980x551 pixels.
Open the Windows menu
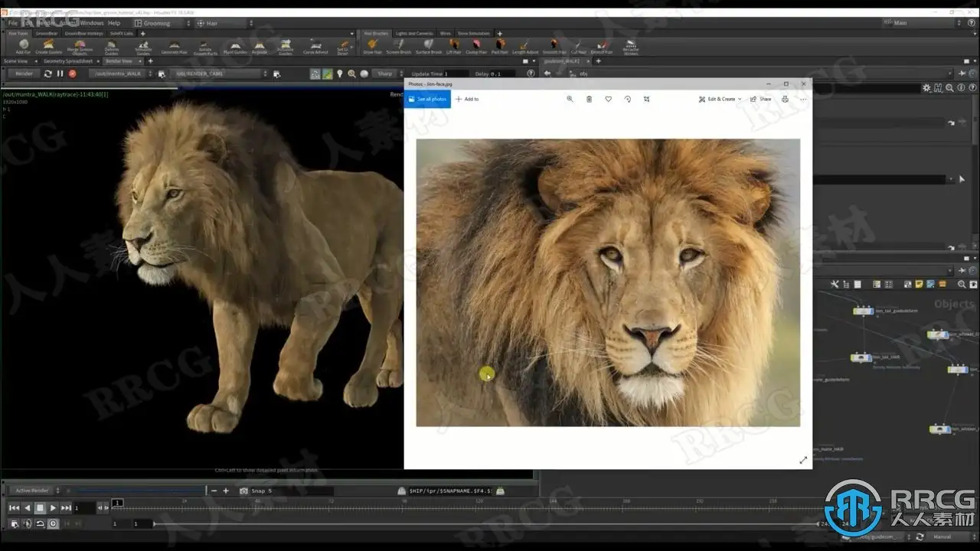tap(91, 23)
